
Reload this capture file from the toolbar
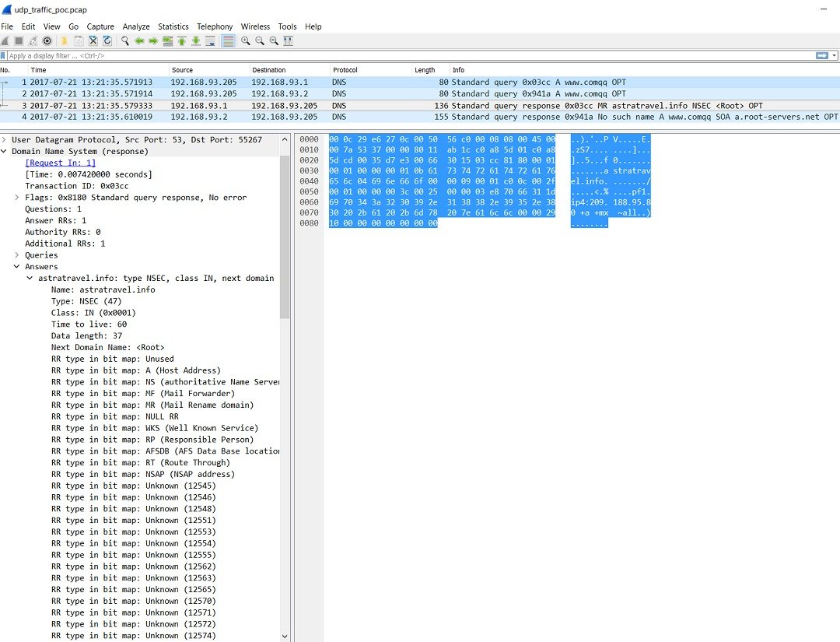pyautogui.click(x=107, y=40)
